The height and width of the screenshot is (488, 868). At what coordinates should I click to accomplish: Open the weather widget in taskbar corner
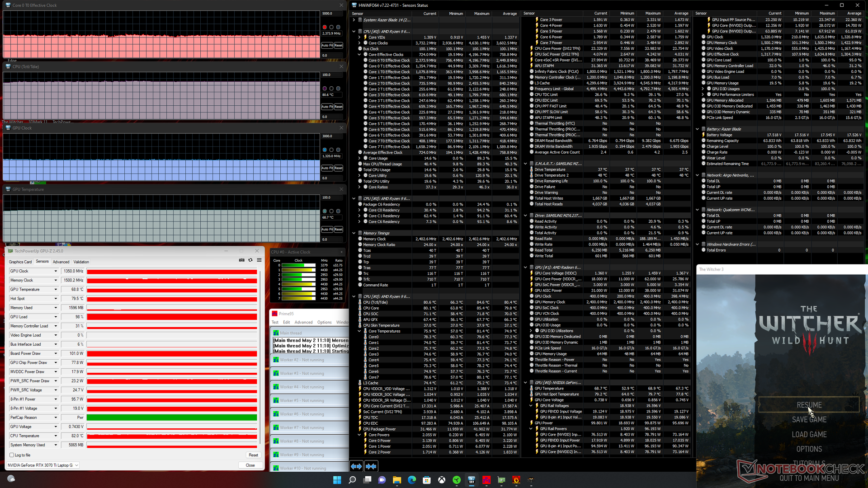pos(11,479)
